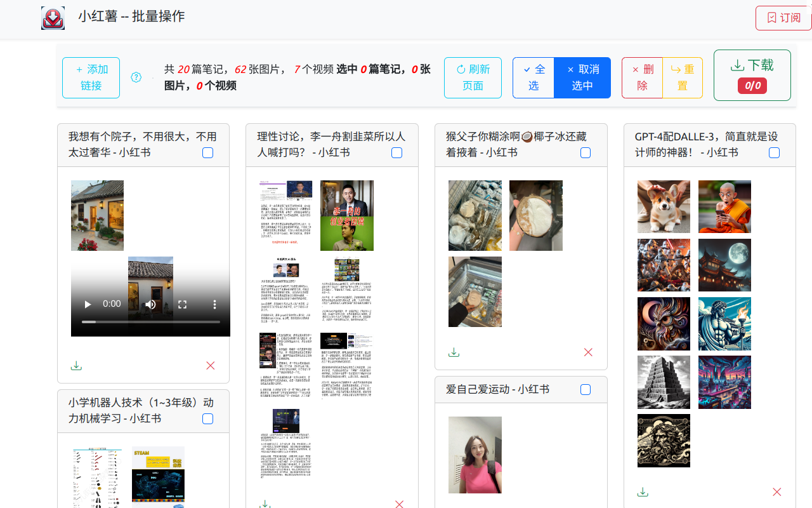Open the video's three-dot more options menu
Viewport: 812px width, 508px height.
click(214, 304)
